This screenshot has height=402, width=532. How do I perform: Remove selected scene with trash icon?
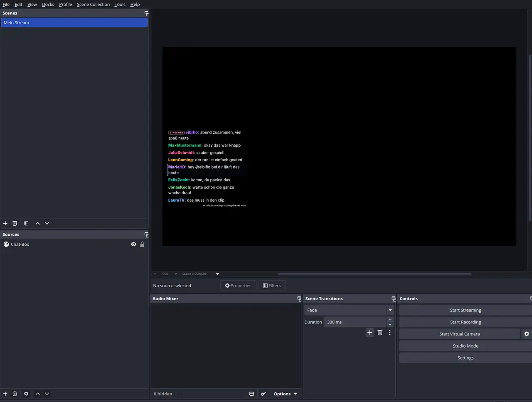coord(15,223)
